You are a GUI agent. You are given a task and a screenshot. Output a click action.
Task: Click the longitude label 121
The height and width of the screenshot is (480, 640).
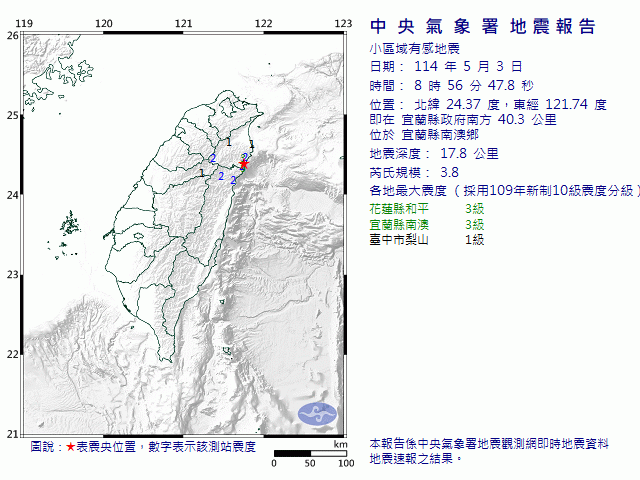tap(183, 23)
